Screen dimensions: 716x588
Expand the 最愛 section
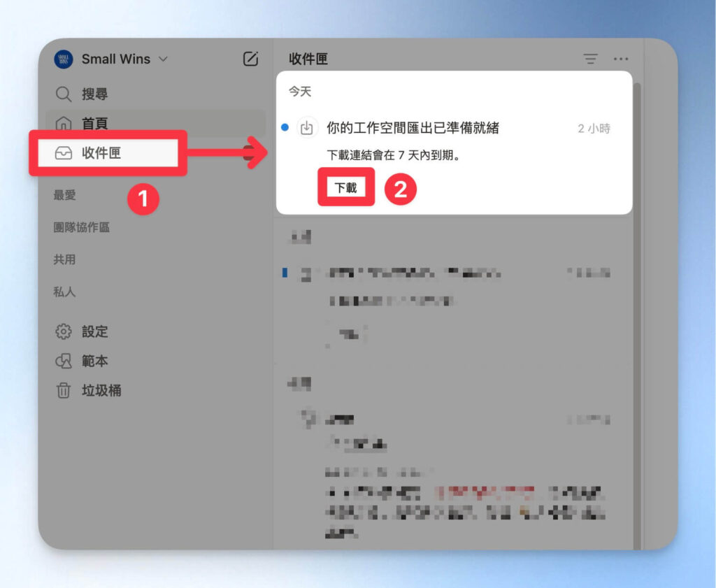pyautogui.click(x=64, y=195)
